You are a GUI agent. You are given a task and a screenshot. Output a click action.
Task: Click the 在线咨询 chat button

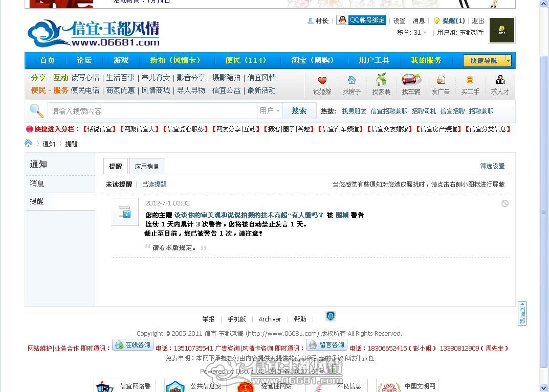[x=133, y=345]
